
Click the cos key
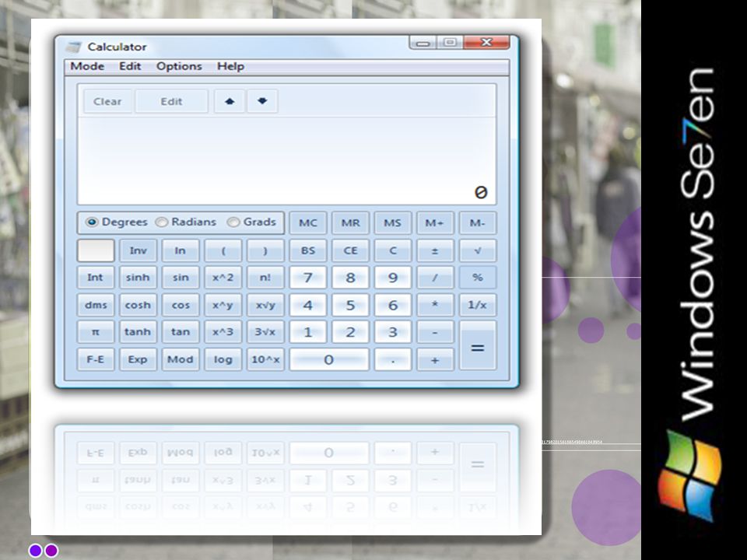point(181,305)
